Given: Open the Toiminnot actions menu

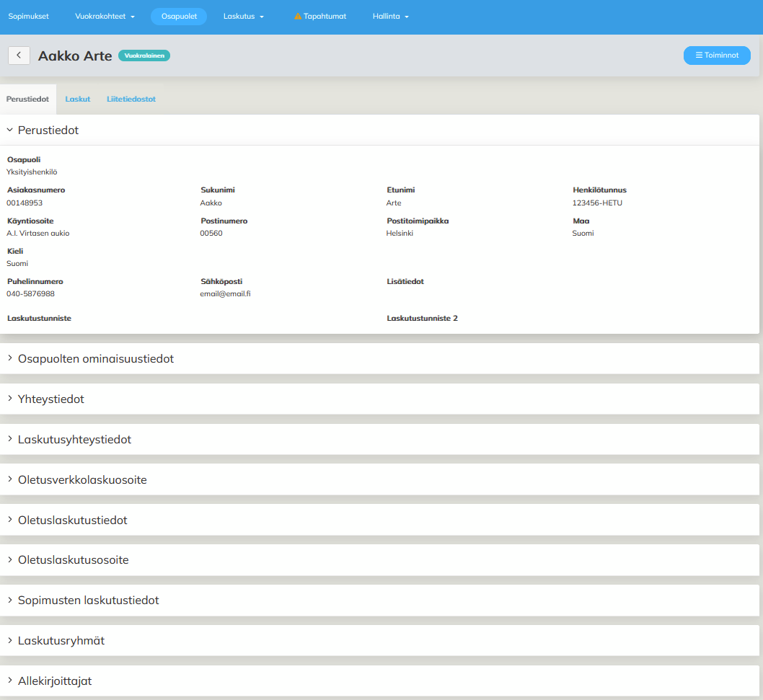Looking at the screenshot, I should click(x=716, y=56).
